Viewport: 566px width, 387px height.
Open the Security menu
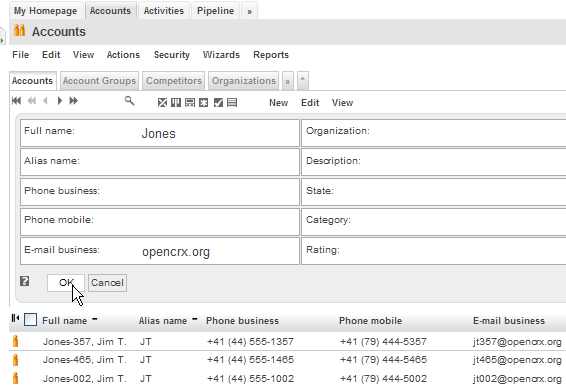tap(171, 55)
